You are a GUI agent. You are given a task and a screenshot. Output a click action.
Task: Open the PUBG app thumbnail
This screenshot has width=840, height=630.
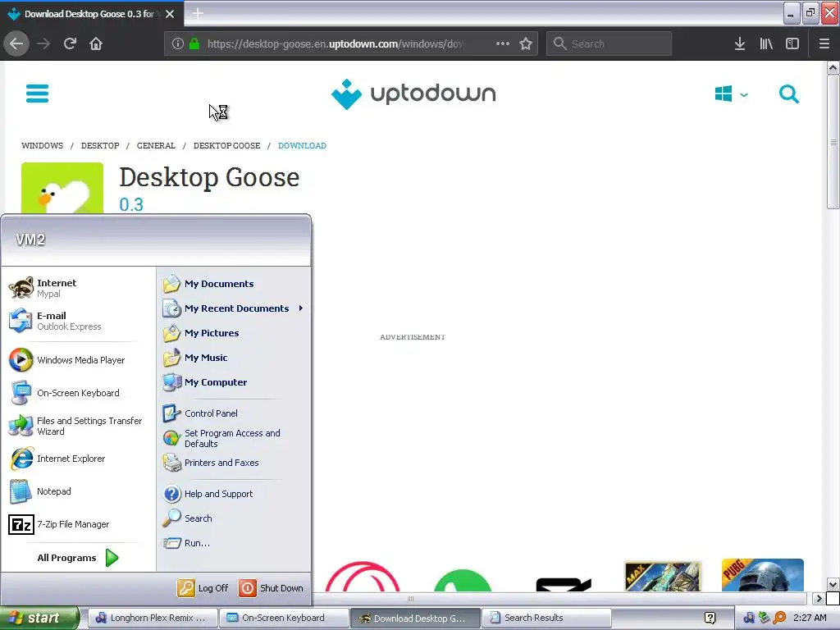tap(762, 575)
